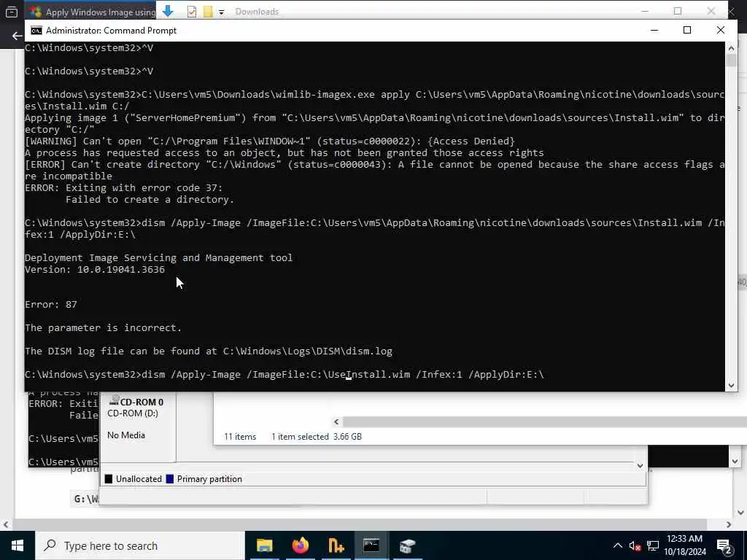Open File Explorer from the taskbar

coord(264,545)
